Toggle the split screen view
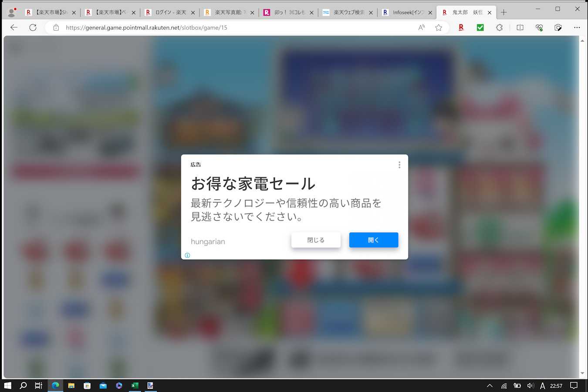 pyautogui.click(x=520, y=27)
